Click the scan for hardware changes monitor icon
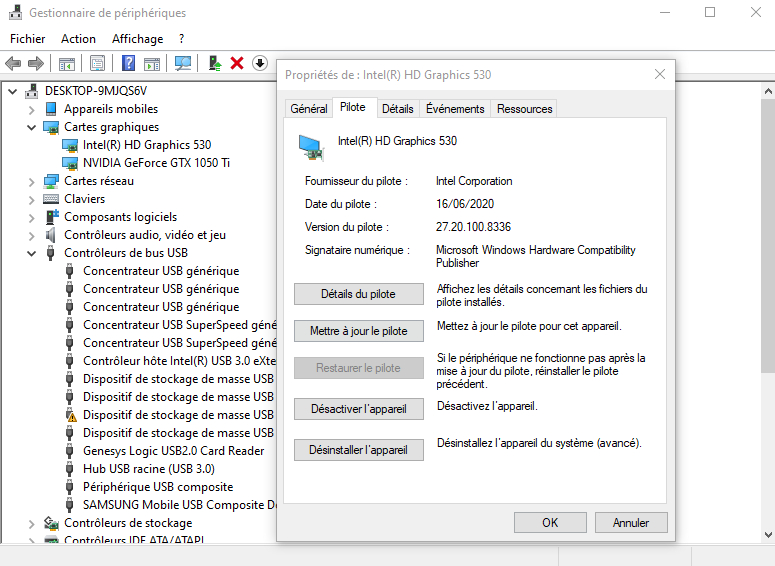This screenshot has height=566, width=775. point(183,63)
